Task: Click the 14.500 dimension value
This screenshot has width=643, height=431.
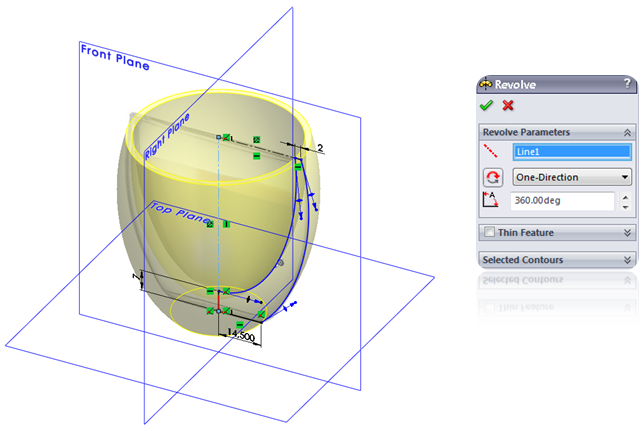Action: click(241, 335)
